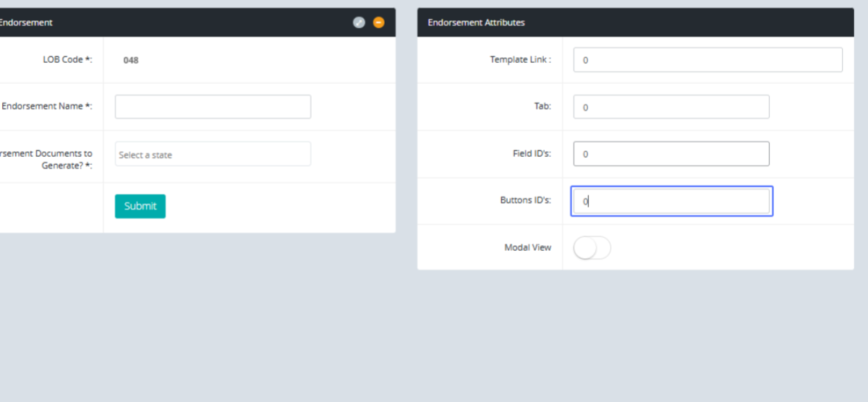Click the Endorsement panel title text
Screen dimensions: 868x402
pos(26,22)
